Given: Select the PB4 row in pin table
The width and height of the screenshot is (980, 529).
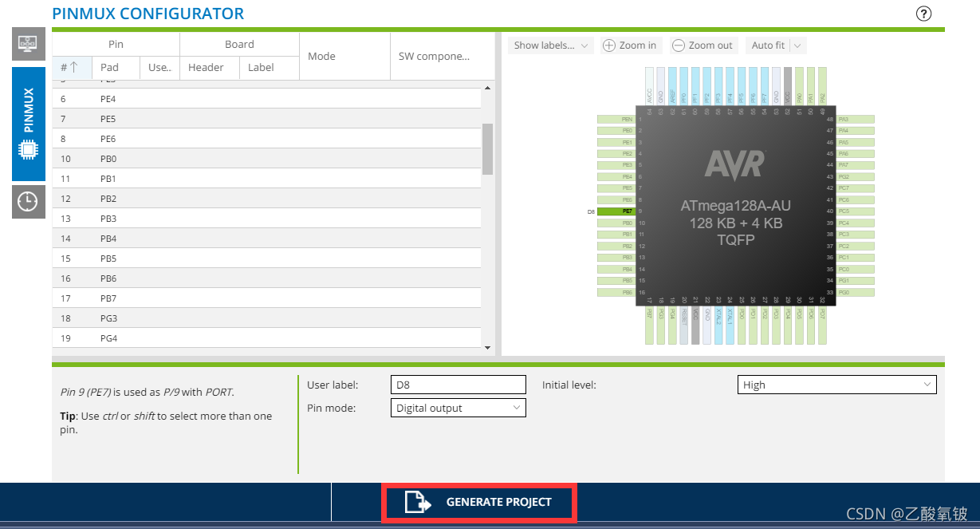Looking at the screenshot, I should click(x=266, y=239).
